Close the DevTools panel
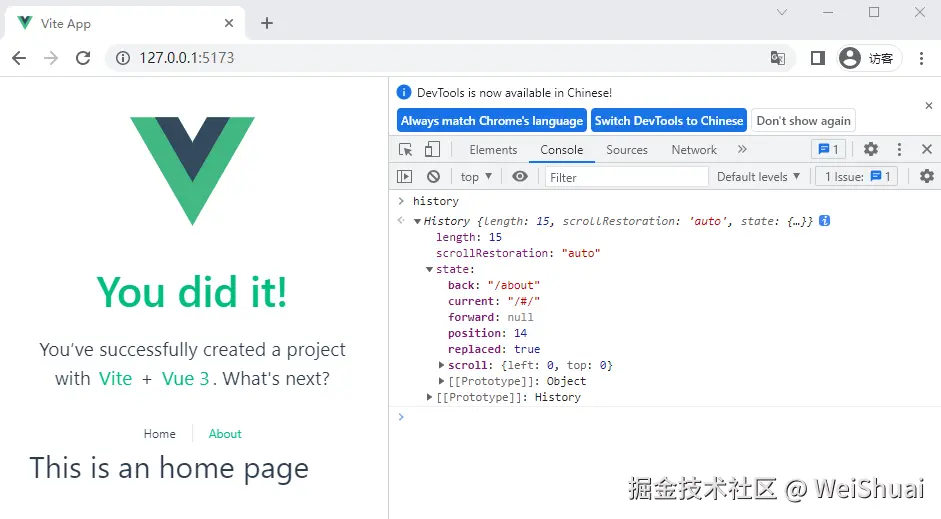The height and width of the screenshot is (519, 941). (927, 149)
